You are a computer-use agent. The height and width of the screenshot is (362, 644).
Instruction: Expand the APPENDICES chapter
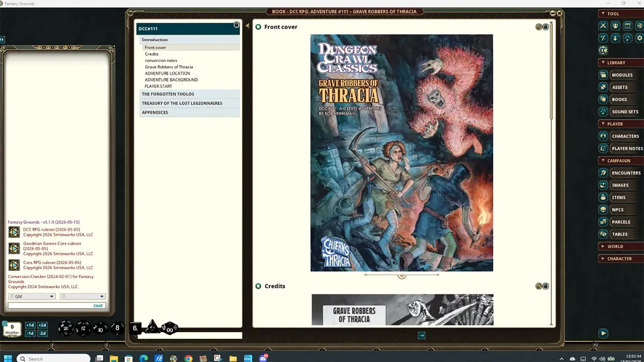point(190,112)
